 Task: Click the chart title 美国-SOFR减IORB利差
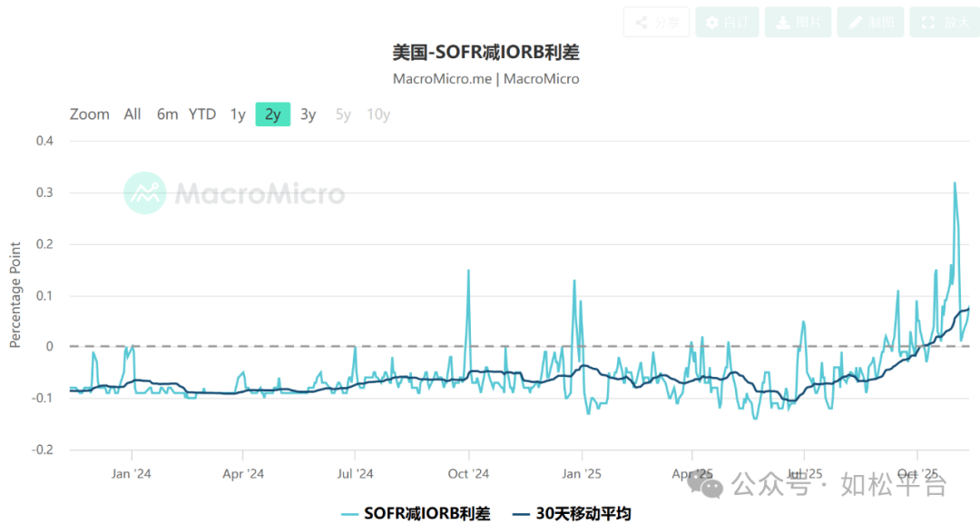point(485,52)
